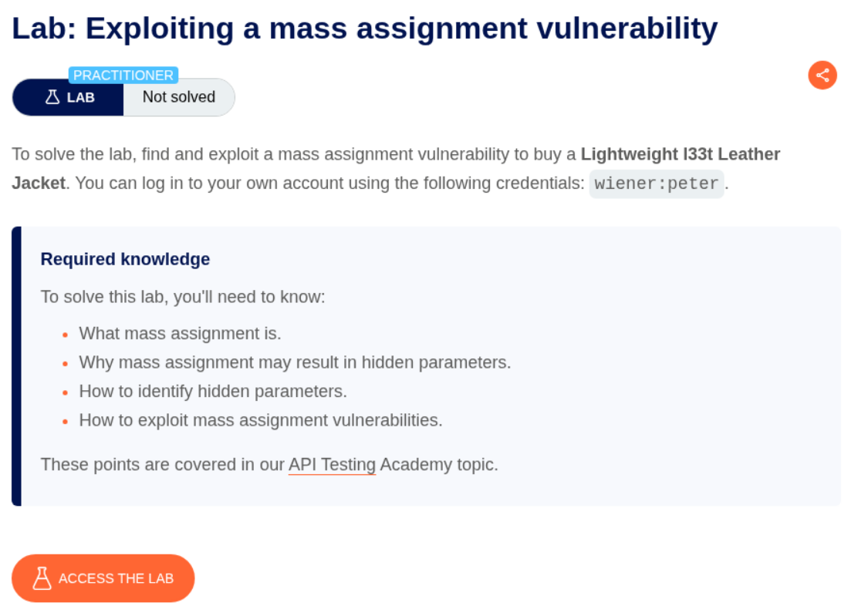Image resolution: width=868 pixels, height=613 pixels.
Task: Click the dark blue left border of the knowledge box
Action: click(16, 366)
